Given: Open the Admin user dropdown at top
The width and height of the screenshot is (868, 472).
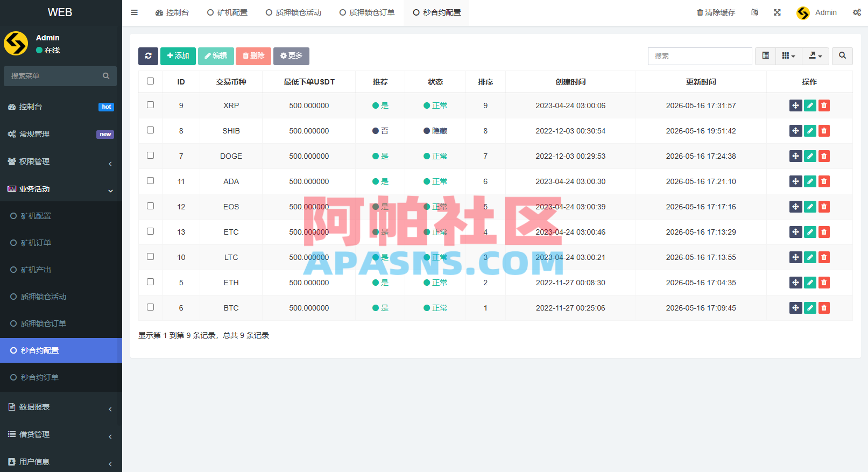Looking at the screenshot, I should 817,12.
